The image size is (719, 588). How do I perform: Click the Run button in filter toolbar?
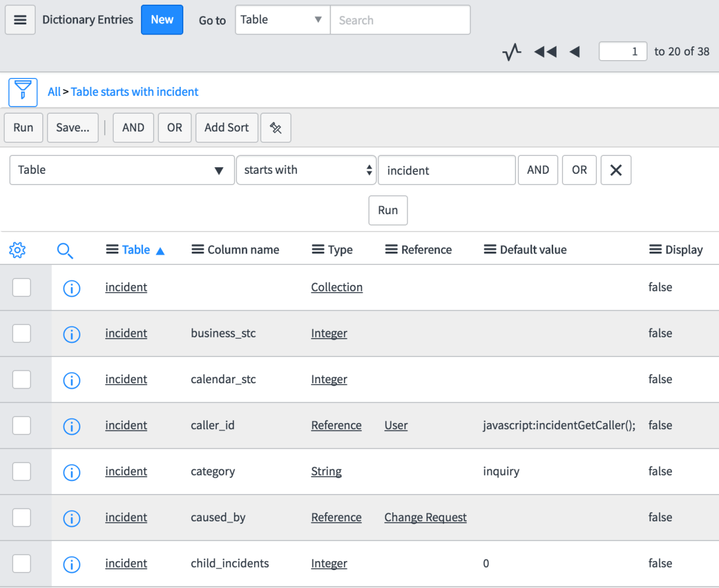coord(23,127)
